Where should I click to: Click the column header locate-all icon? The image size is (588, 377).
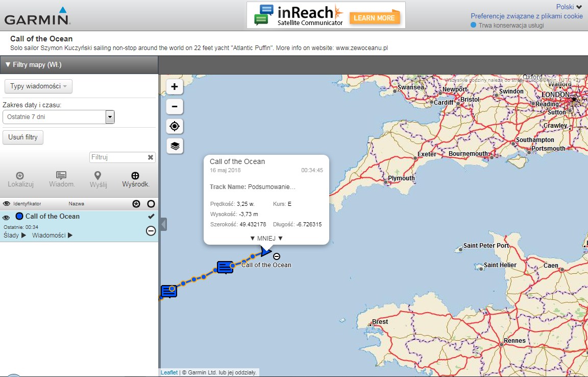[x=136, y=204]
